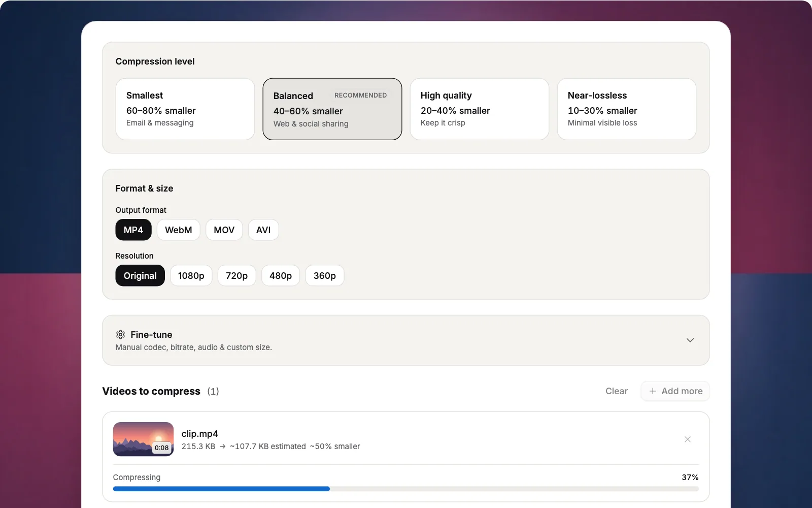812x508 pixels.
Task: Click the ~107.7 KB estimated text
Action: point(268,447)
